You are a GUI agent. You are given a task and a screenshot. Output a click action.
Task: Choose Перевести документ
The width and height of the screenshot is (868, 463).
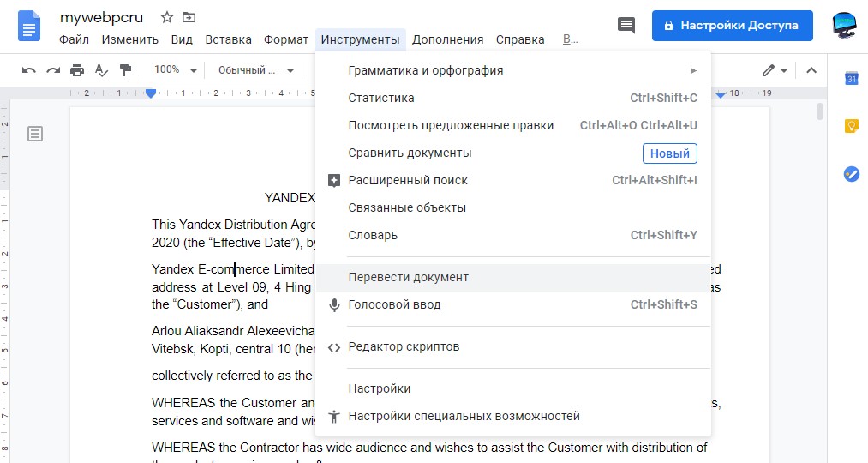512,278
